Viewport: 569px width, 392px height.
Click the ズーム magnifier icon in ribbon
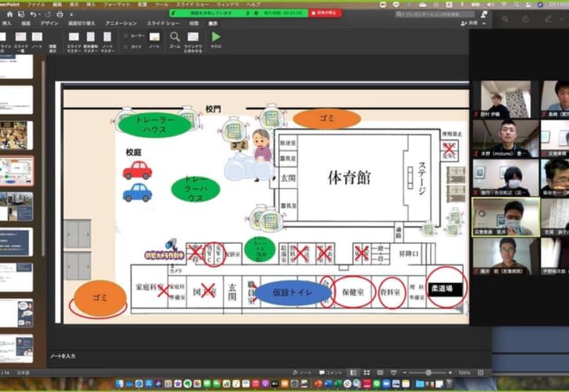tap(175, 40)
